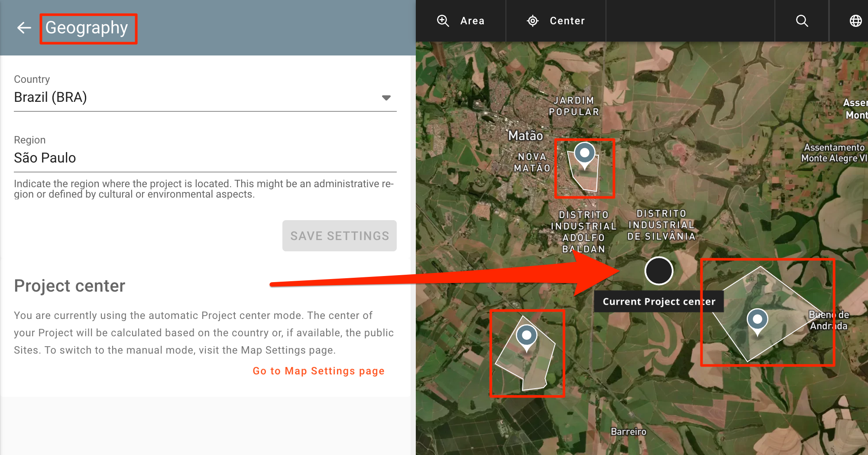Click the back arrow beside Geography
The image size is (868, 455).
point(24,28)
